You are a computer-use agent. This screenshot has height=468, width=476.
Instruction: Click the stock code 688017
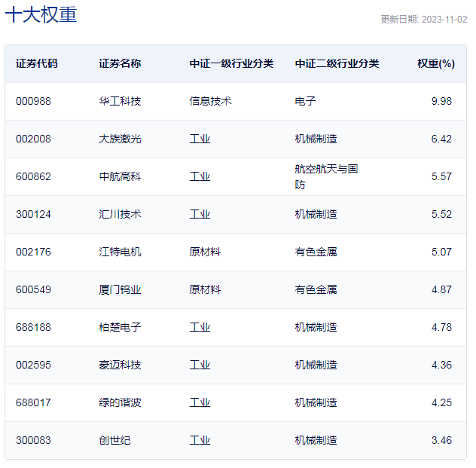[33, 402]
